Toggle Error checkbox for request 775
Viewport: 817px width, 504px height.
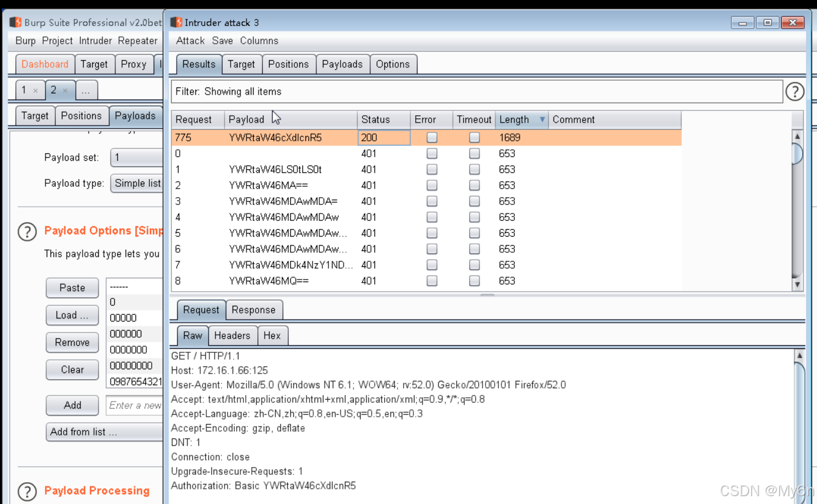[432, 138]
